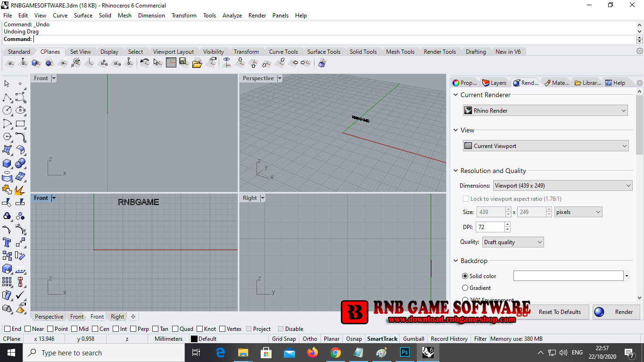
Task: Switch to the Render Tools toolbar tab
Action: (x=440, y=52)
